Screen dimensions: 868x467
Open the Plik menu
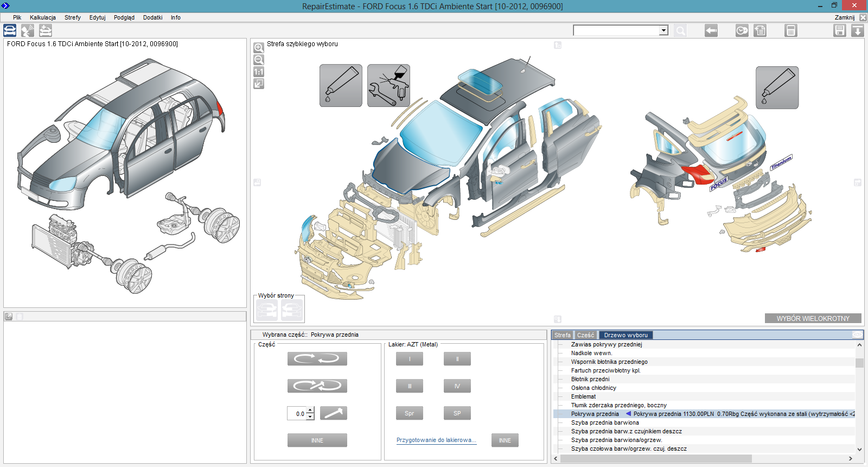point(17,17)
